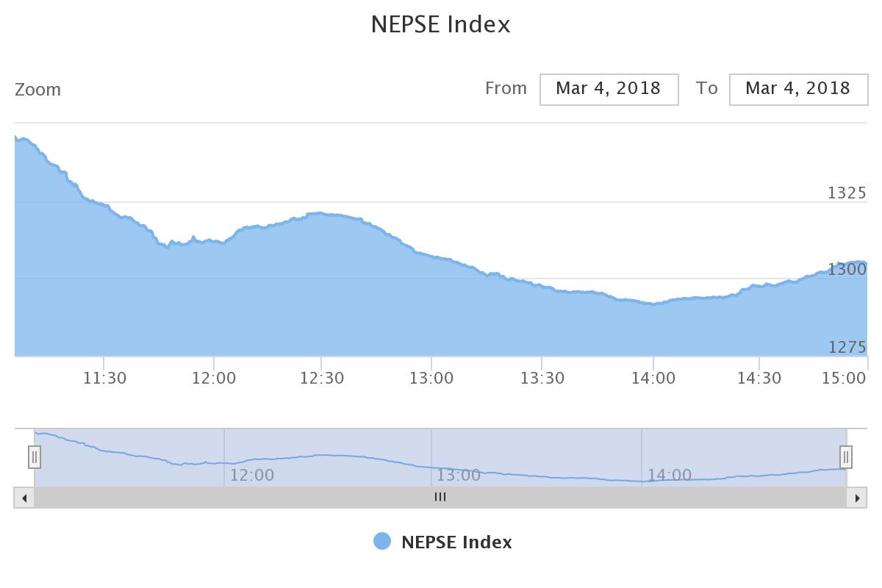The width and height of the screenshot is (882, 588).
Task: Click the 13:00 x-axis time label
Action: point(431,378)
